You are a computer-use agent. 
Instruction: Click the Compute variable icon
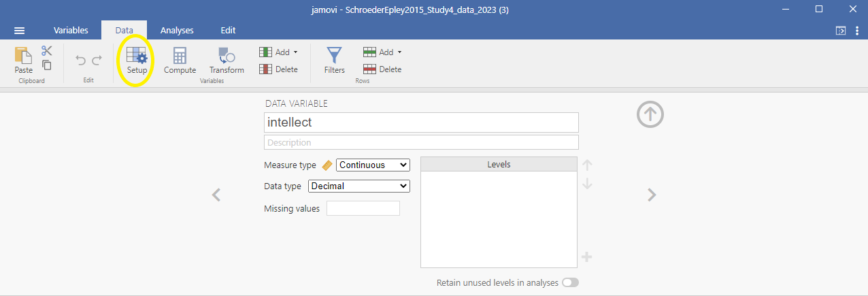180,60
